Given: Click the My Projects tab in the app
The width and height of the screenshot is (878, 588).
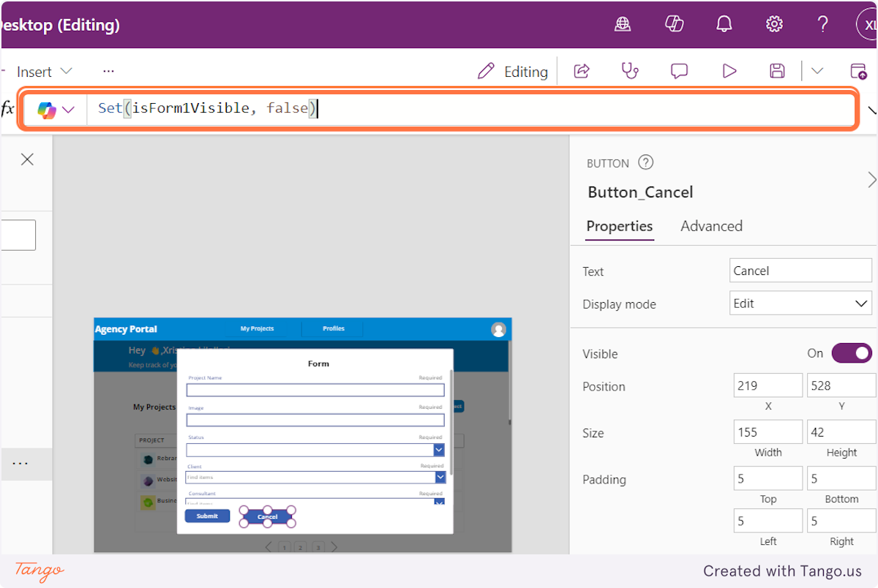Looking at the screenshot, I should point(257,328).
